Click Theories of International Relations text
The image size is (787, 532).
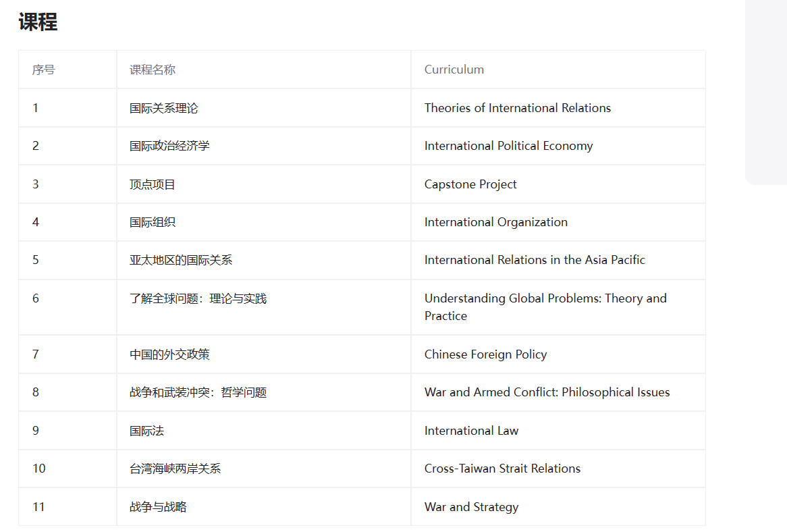517,108
